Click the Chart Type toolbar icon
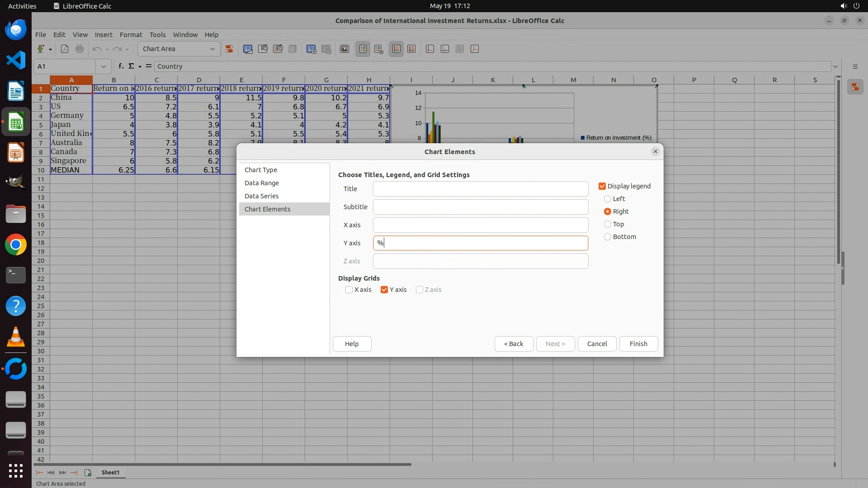This screenshot has width=868, height=488. pos(248,49)
